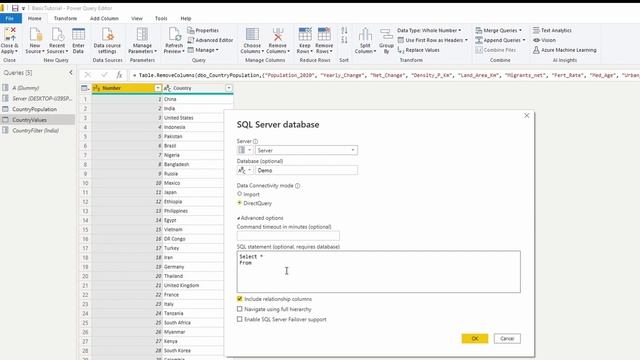Image resolution: width=640 pixels, height=360 pixels.
Task: Click the formula bar fx icon
Action: coord(119,75)
